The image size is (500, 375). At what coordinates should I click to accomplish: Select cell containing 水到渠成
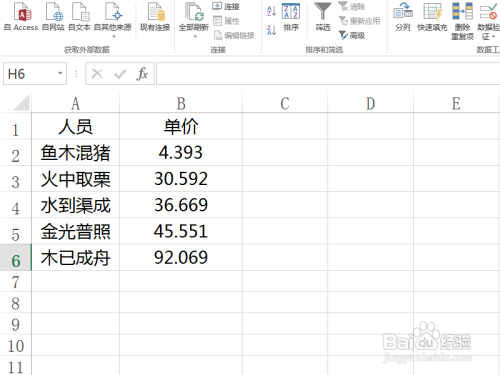76,205
